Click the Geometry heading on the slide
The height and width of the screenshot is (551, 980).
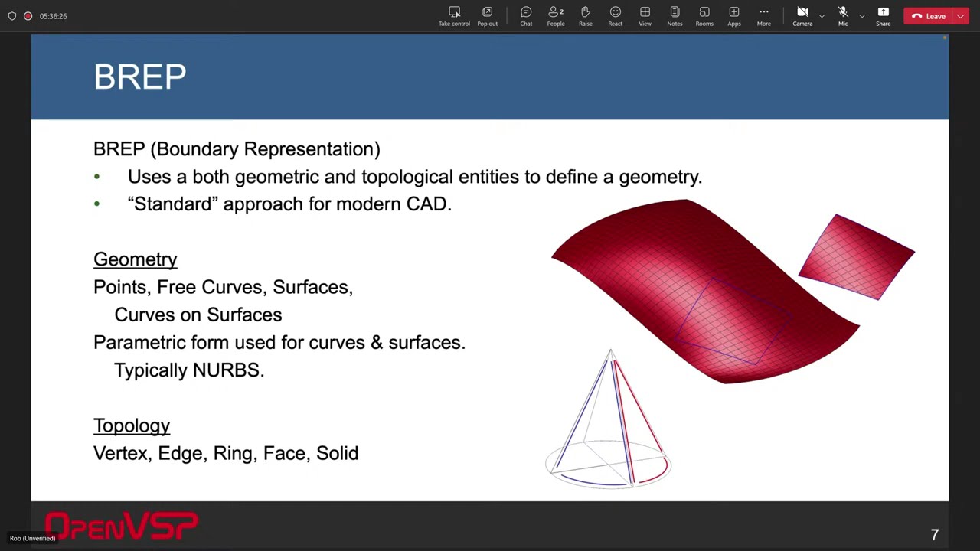pos(136,259)
